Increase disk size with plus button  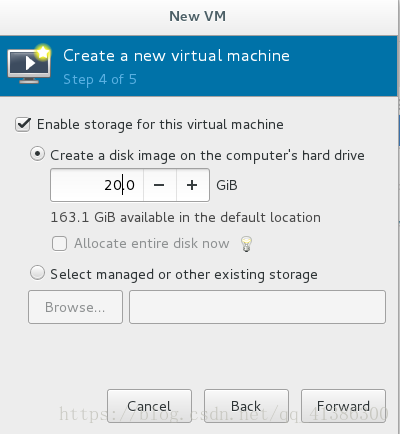click(x=192, y=185)
